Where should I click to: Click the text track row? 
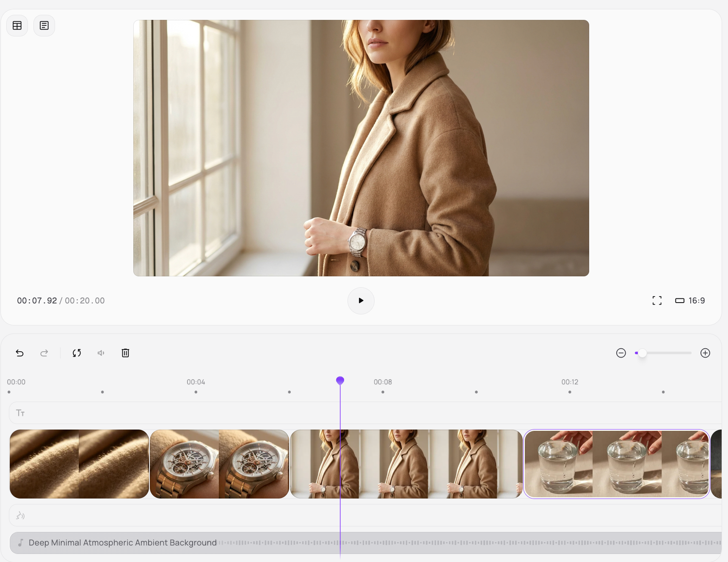(364, 413)
